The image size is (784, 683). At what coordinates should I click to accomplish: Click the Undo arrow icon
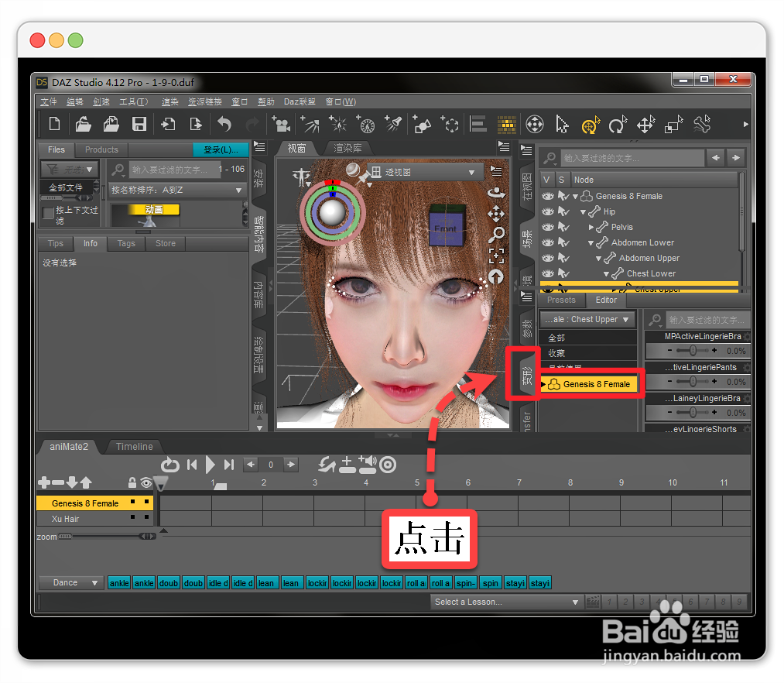pos(224,124)
